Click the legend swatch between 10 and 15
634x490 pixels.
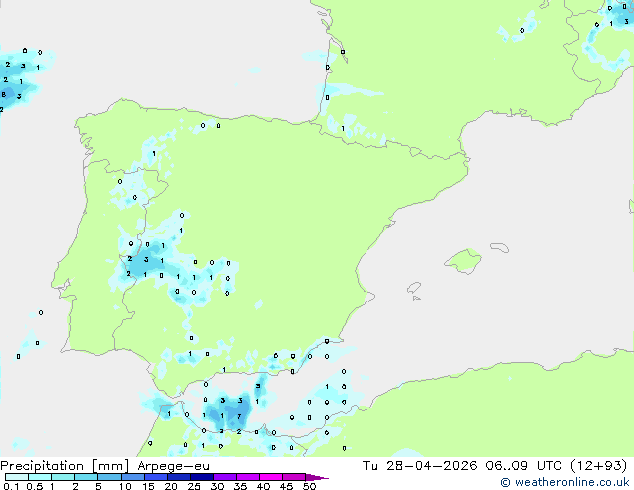[132, 477]
